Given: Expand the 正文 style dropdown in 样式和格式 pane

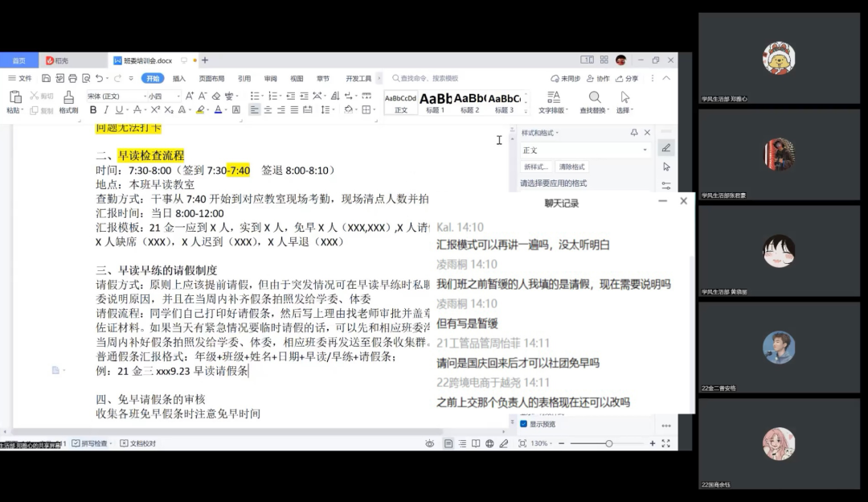Looking at the screenshot, I should click(645, 150).
